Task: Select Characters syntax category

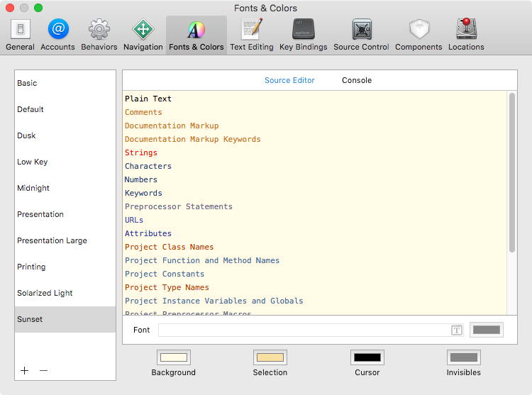Action: pyautogui.click(x=314, y=166)
